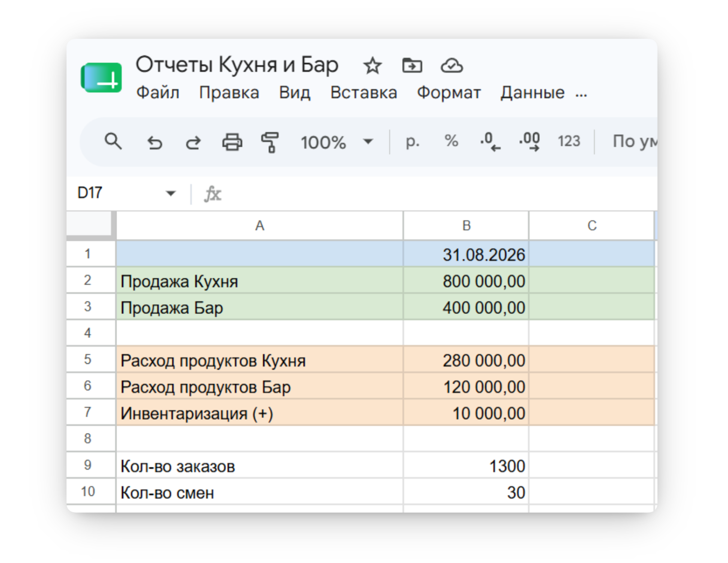Screen dimensions: 728x563
Task: Select row 8 header
Action: (x=91, y=438)
